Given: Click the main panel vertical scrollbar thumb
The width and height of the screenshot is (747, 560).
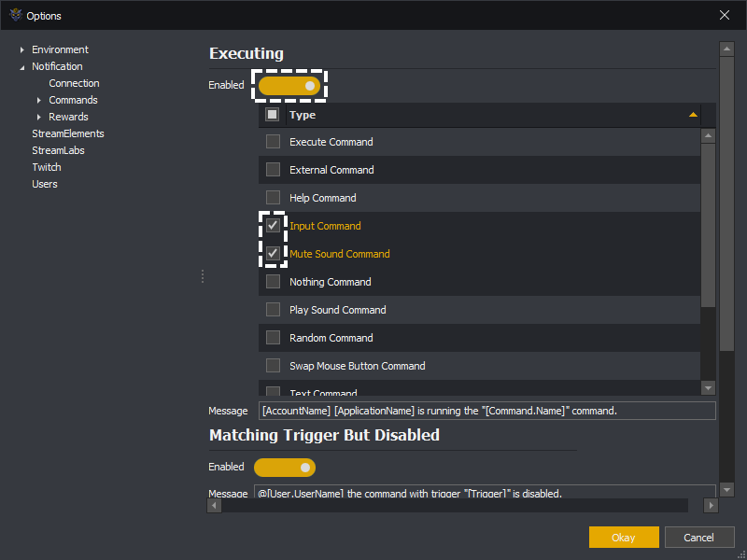Looking at the screenshot, I should (x=726, y=204).
